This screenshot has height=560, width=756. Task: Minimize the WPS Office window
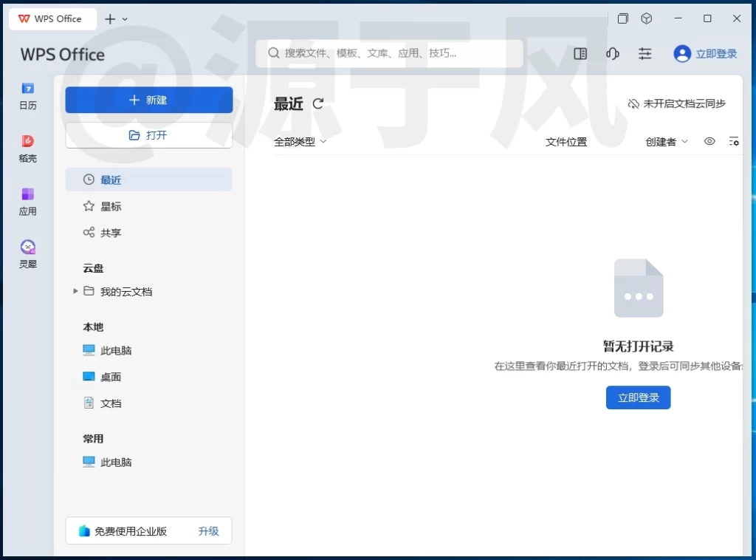click(x=678, y=18)
